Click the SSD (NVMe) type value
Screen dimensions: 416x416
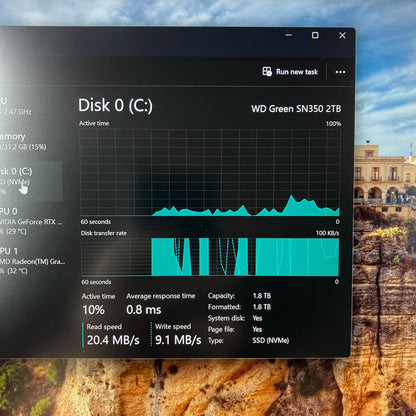click(271, 341)
